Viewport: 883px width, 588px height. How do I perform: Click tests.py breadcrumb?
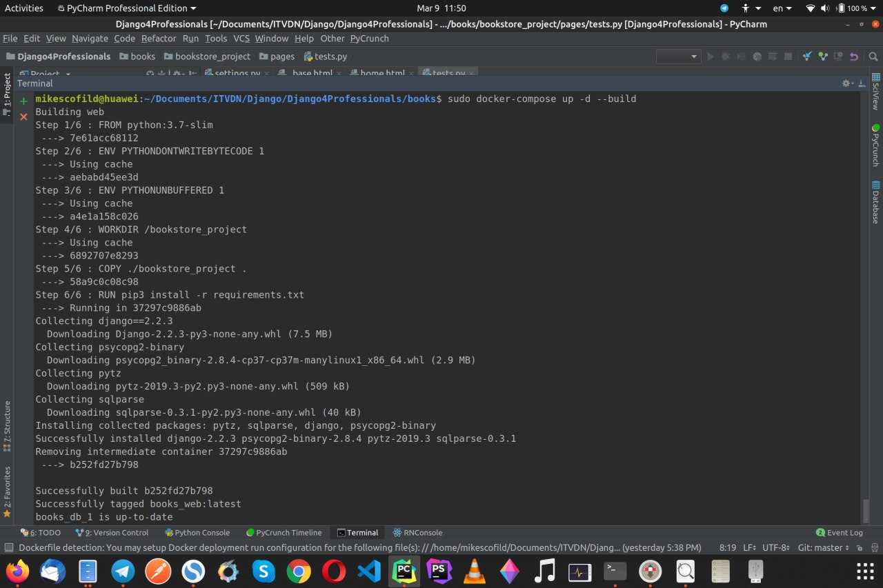point(325,57)
